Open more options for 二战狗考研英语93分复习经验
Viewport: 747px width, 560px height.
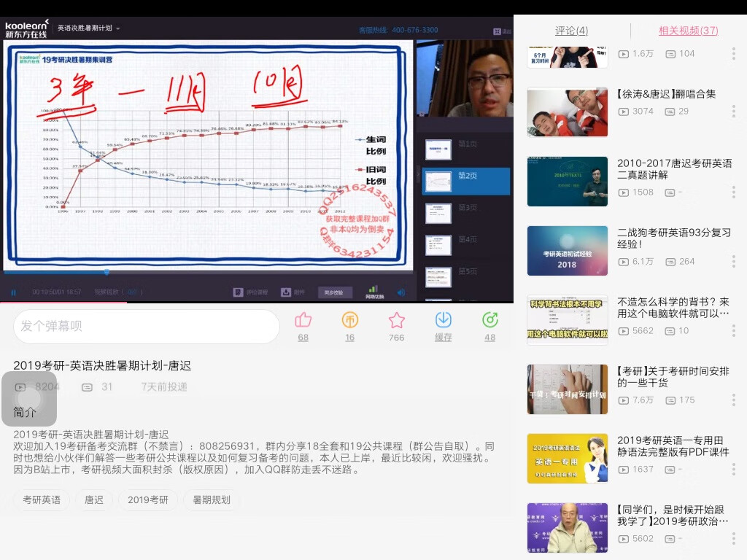point(734,262)
